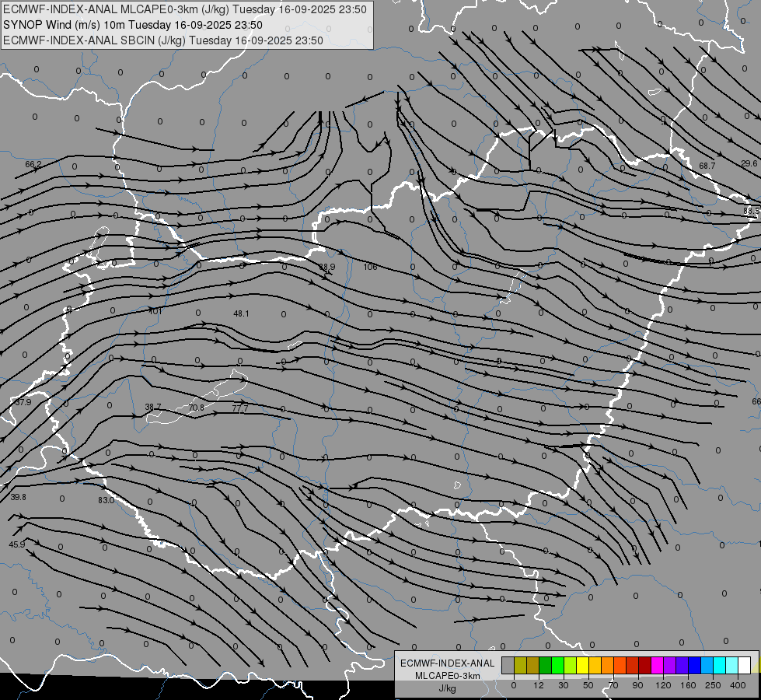Click the 83.0 value on the map
The image size is (761, 700).
[106, 500]
